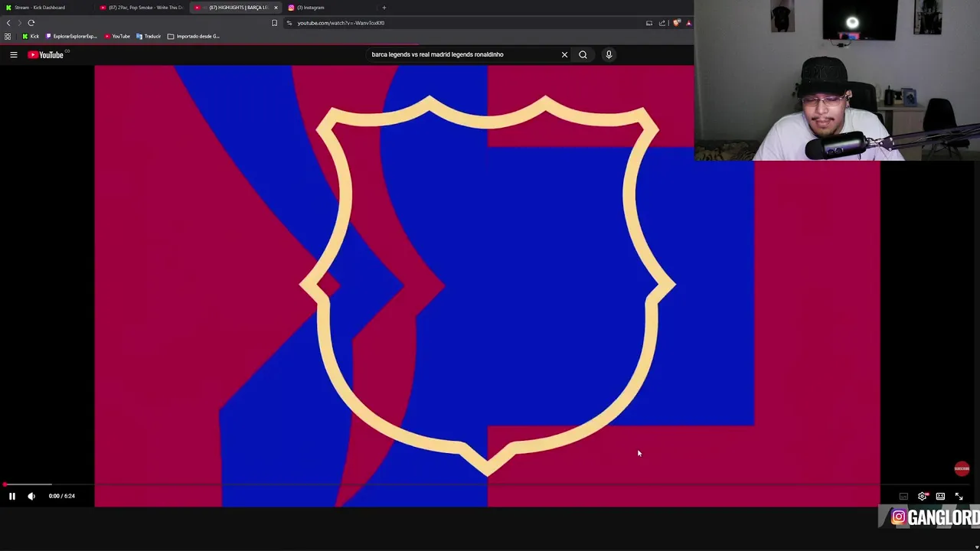Open site info icon in address bar

coord(289,23)
